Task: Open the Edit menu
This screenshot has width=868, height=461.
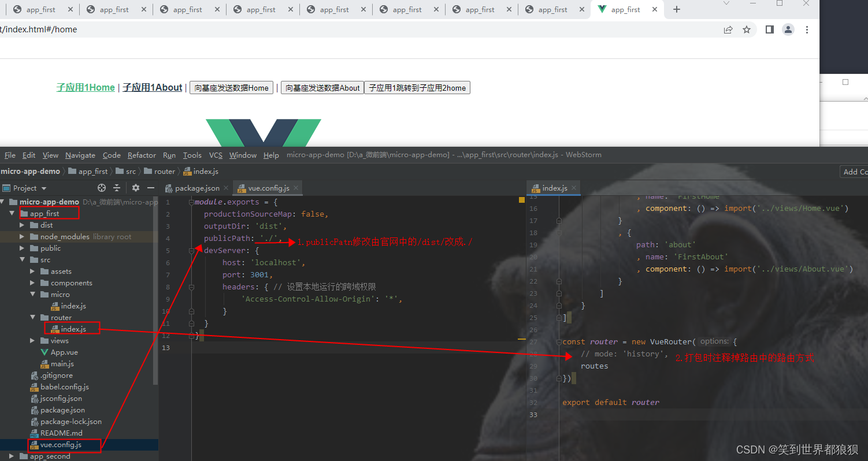Action: (x=29, y=155)
